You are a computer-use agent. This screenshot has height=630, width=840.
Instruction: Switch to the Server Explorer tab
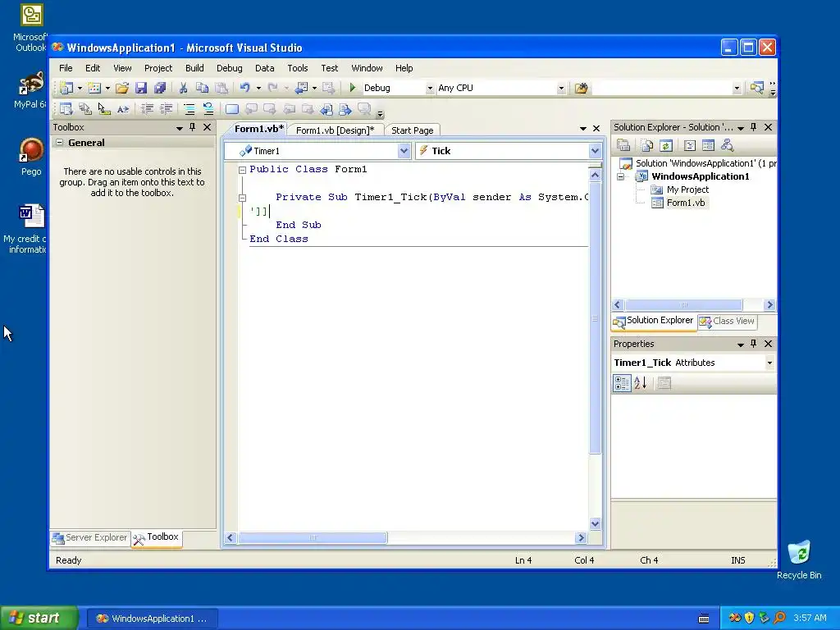pyautogui.click(x=89, y=537)
